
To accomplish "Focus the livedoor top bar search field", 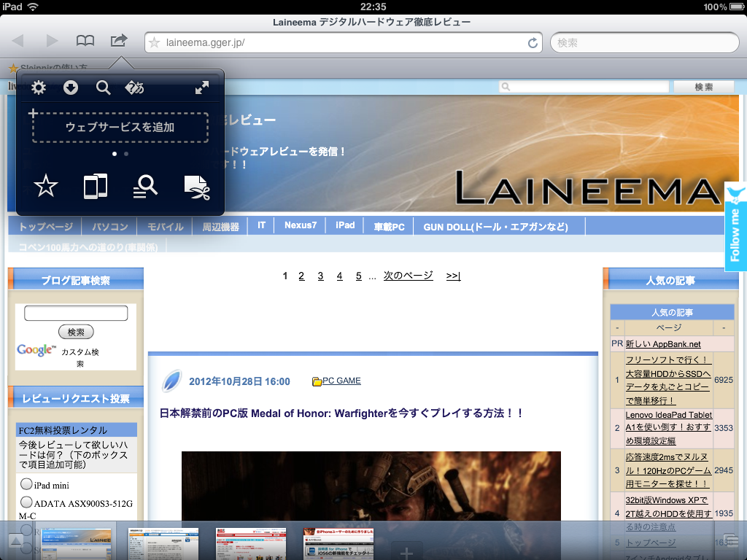I will tap(584, 87).
